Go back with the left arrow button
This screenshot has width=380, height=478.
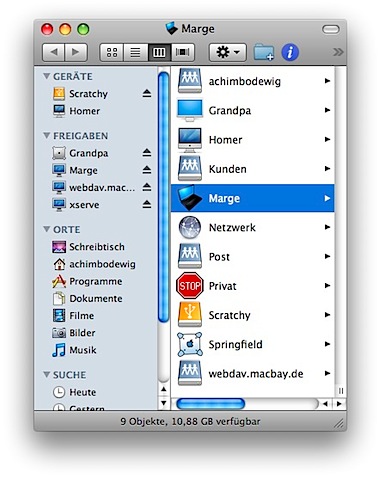click(54, 52)
